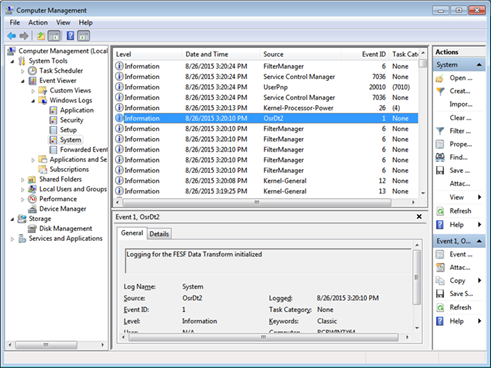Click the event details vertical scrollbar
Viewport: 491px width, 368px height.
(x=417, y=277)
